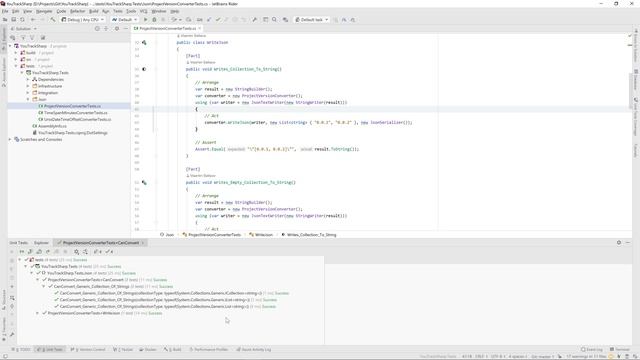Expand the build project node in the tree
Screen dimensions: 640x360
click(16, 53)
